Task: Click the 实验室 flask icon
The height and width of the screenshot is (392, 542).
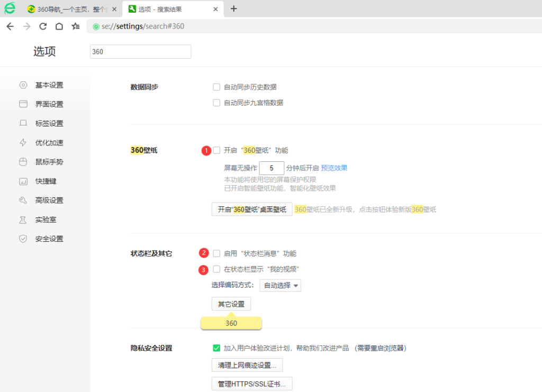Action: (x=23, y=220)
